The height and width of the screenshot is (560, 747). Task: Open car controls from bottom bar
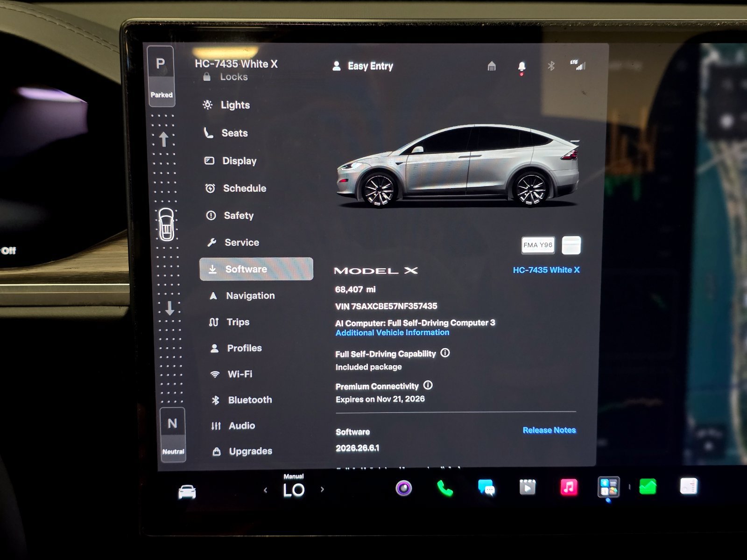[x=187, y=492]
